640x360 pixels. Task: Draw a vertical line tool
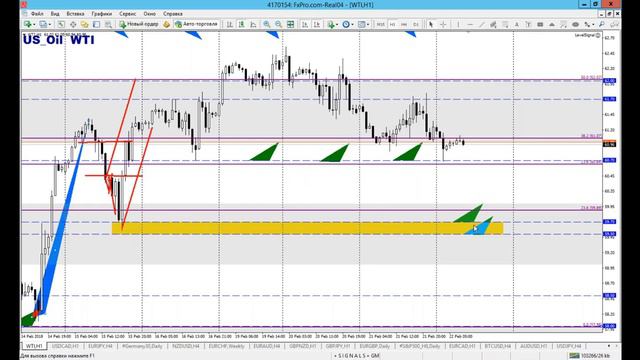tap(458, 24)
